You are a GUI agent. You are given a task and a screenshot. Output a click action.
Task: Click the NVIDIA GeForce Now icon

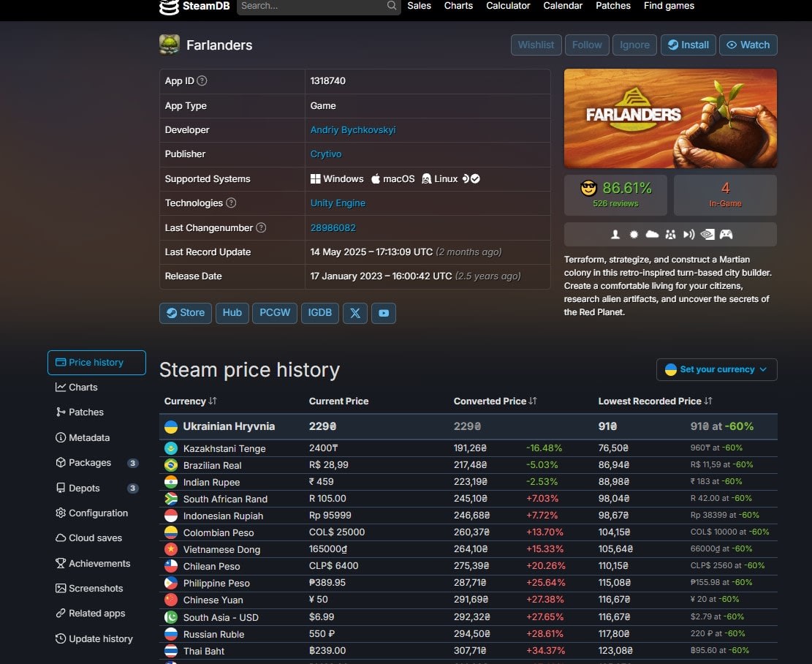coord(707,234)
